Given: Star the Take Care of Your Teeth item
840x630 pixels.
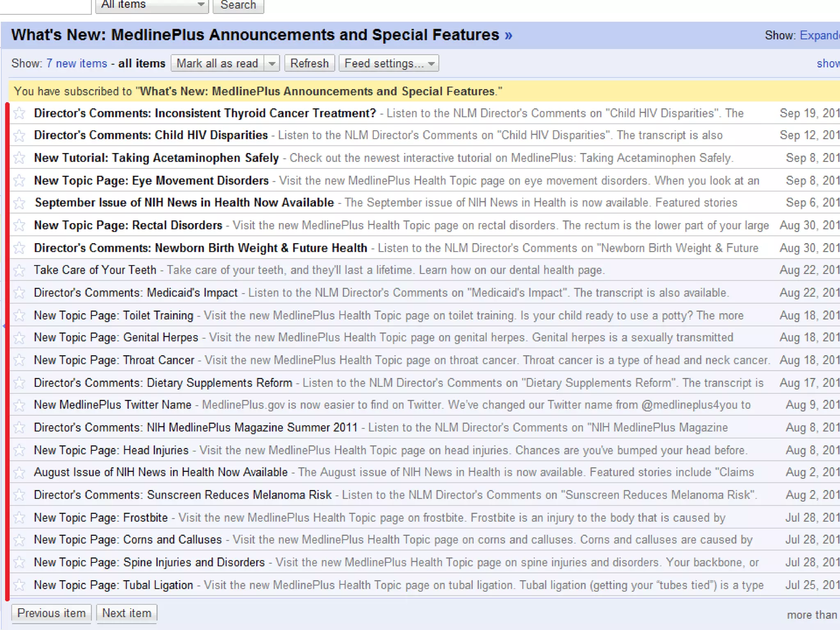Looking at the screenshot, I should [x=19, y=270].
